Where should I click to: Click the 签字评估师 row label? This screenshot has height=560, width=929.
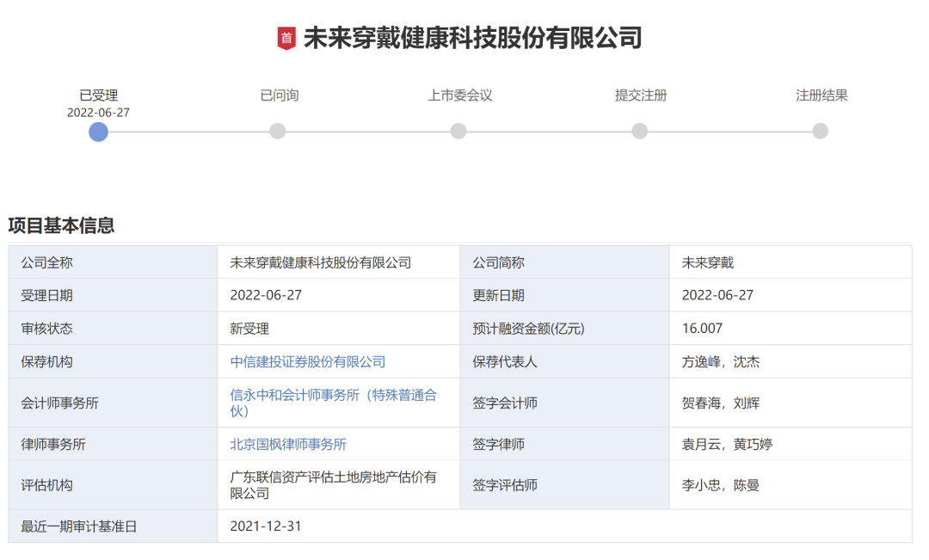pos(505,485)
